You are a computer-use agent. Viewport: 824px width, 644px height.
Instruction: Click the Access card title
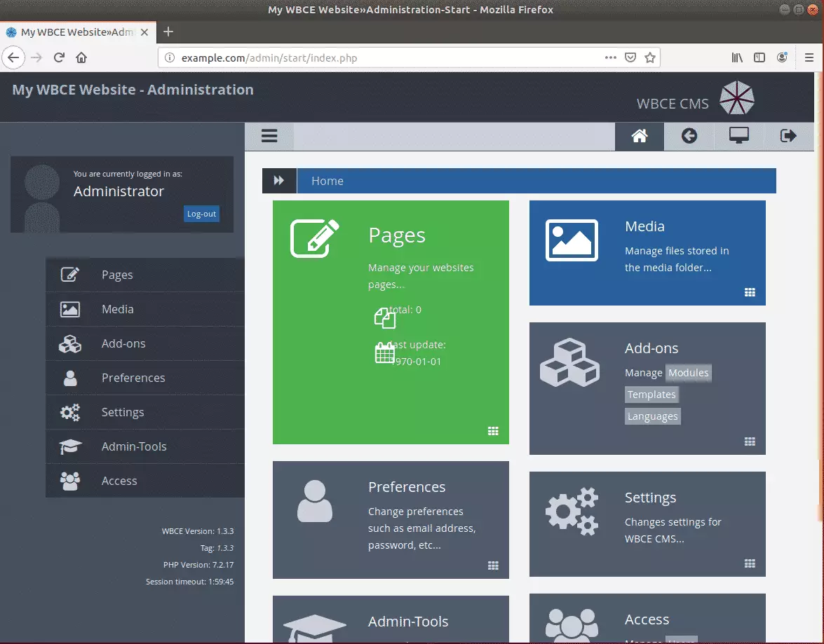(x=647, y=619)
